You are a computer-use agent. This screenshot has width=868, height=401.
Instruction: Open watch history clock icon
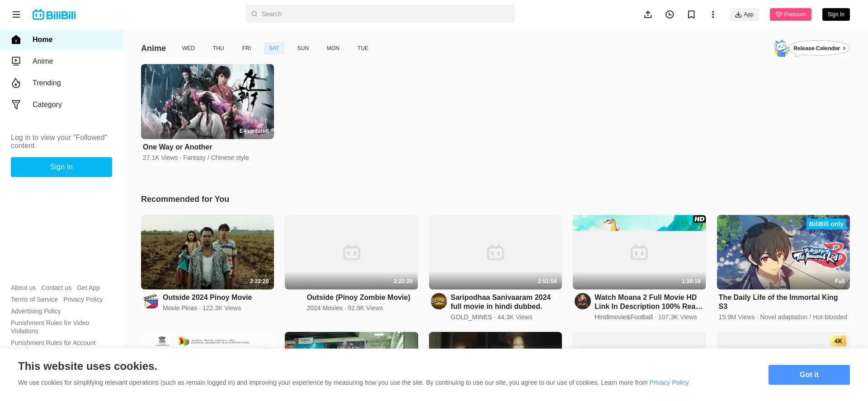tap(670, 14)
